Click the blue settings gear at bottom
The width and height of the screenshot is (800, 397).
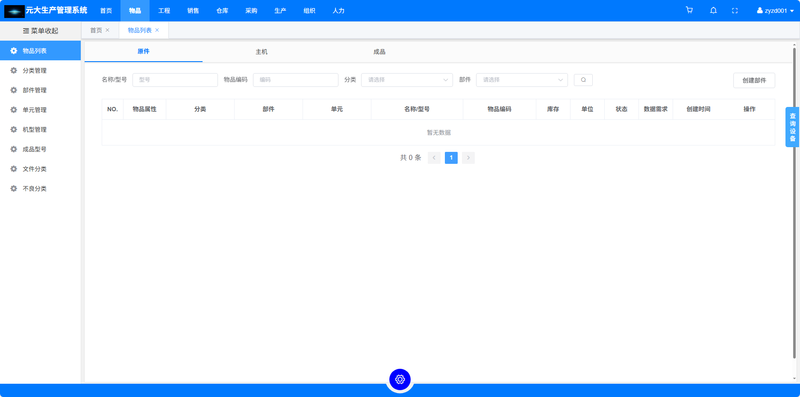coord(399,379)
